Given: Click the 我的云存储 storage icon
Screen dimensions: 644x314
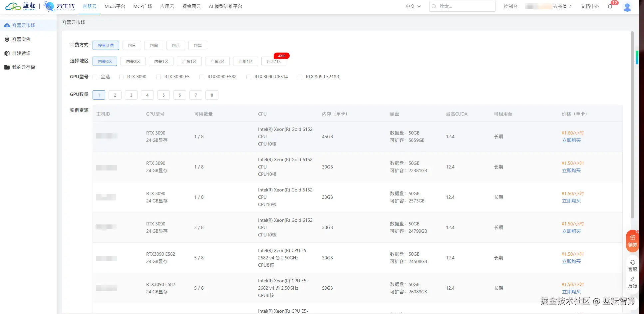Looking at the screenshot, I should click(7, 67).
